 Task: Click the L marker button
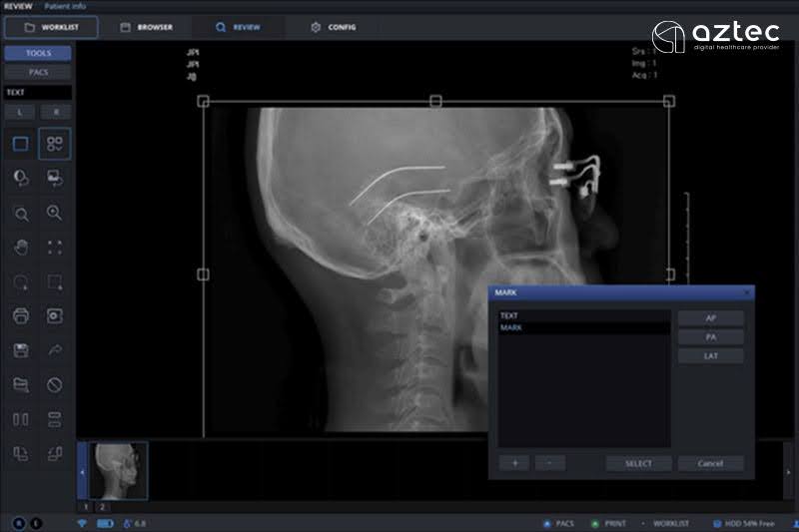(20, 112)
